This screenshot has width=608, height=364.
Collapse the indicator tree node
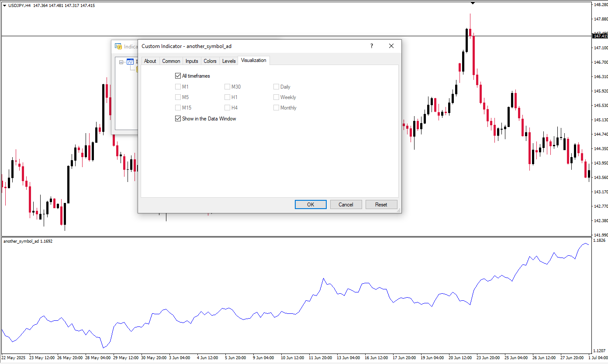click(121, 62)
